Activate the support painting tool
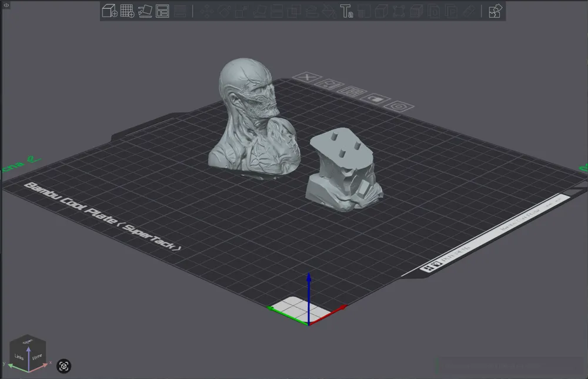This screenshot has width=588, height=379. (x=312, y=10)
